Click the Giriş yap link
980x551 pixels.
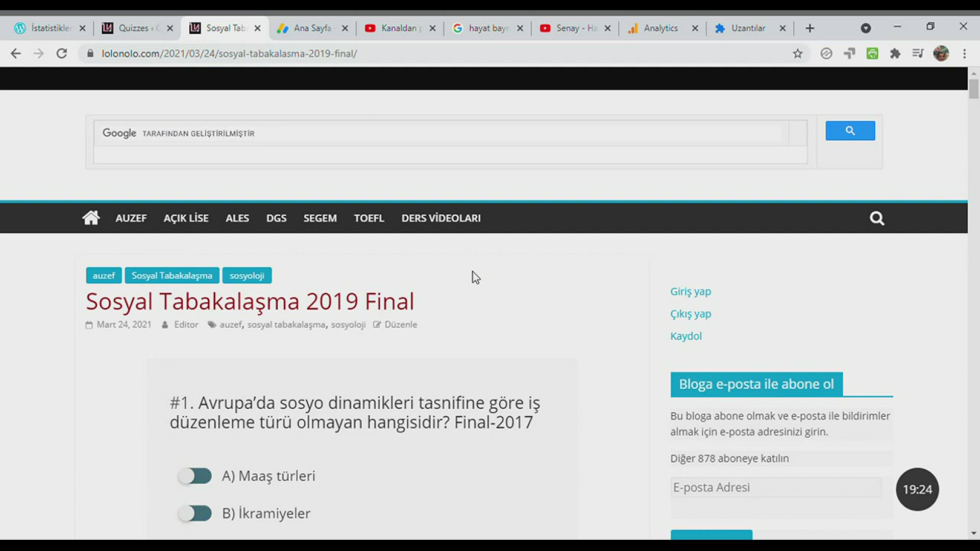click(x=690, y=291)
